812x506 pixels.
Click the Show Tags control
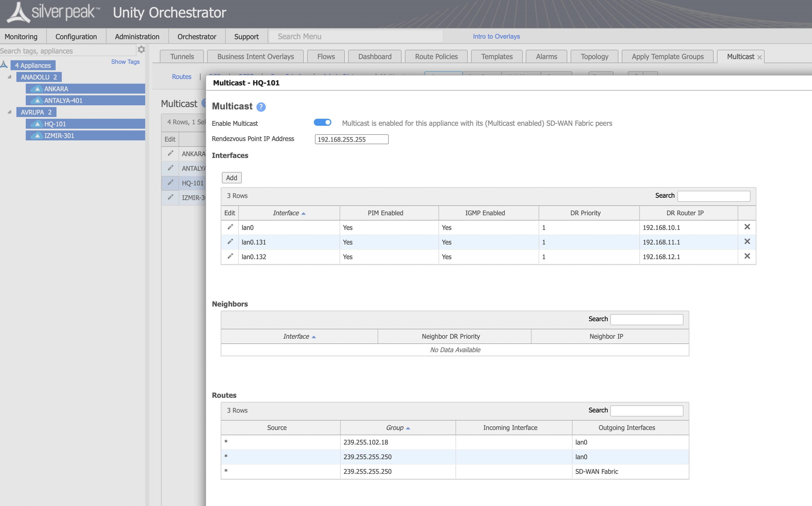pos(125,62)
